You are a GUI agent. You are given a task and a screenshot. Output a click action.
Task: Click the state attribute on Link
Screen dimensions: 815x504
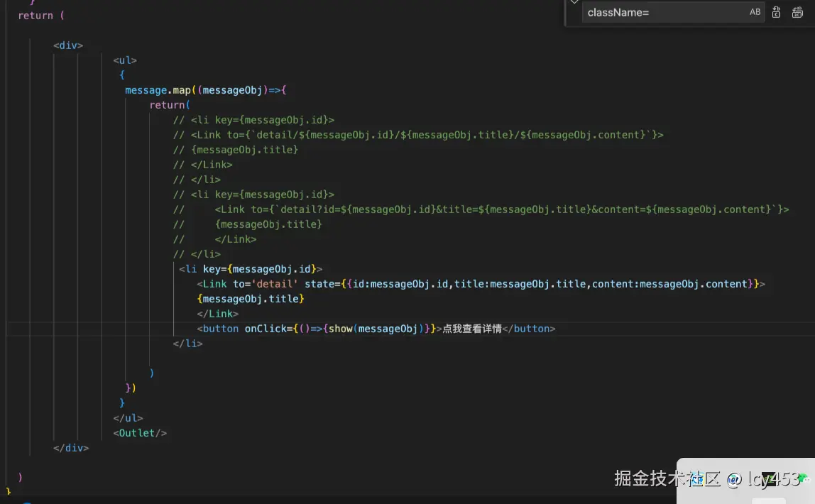tap(319, 284)
